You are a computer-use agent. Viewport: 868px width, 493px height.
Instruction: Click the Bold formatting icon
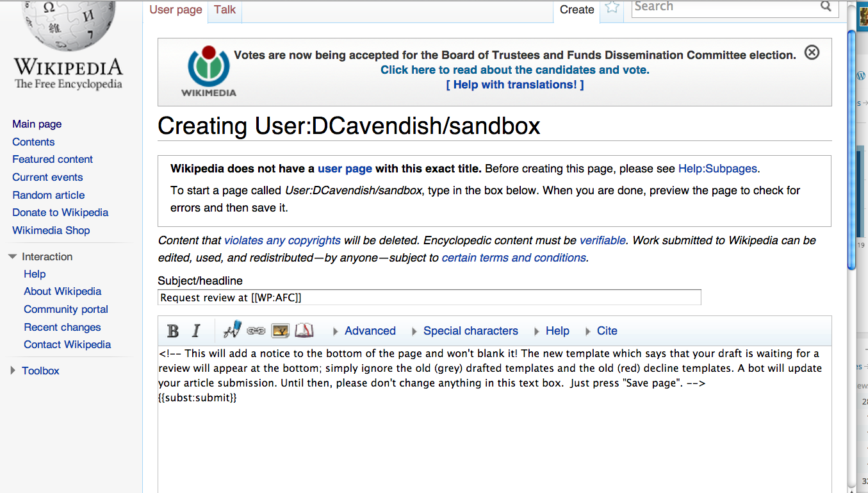(x=173, y=331)
